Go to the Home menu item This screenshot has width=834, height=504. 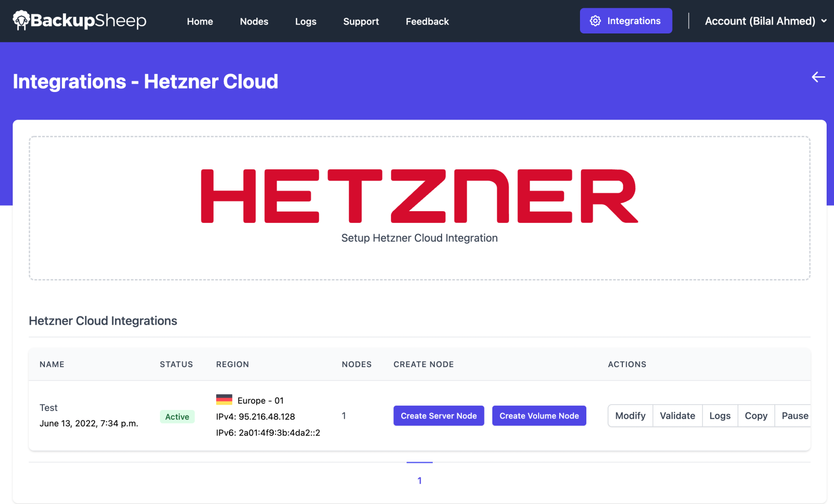[x=200, y=22]
